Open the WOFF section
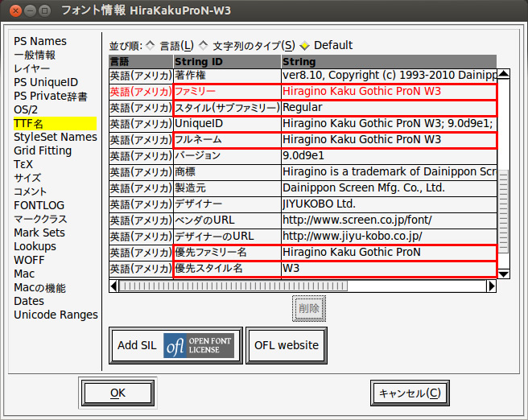Screen dimensions: 528x420 pyautogui.click(x=29, y=260)
